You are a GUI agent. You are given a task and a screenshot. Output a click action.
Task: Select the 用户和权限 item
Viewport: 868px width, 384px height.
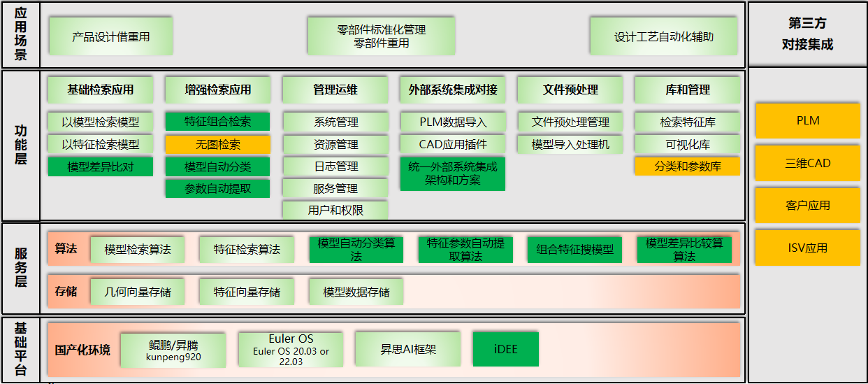(335, 210)
